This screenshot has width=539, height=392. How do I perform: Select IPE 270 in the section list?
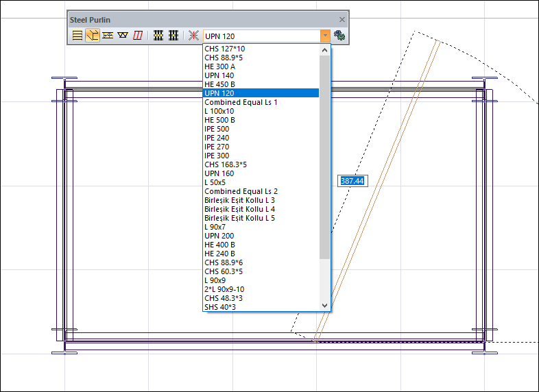217,147
